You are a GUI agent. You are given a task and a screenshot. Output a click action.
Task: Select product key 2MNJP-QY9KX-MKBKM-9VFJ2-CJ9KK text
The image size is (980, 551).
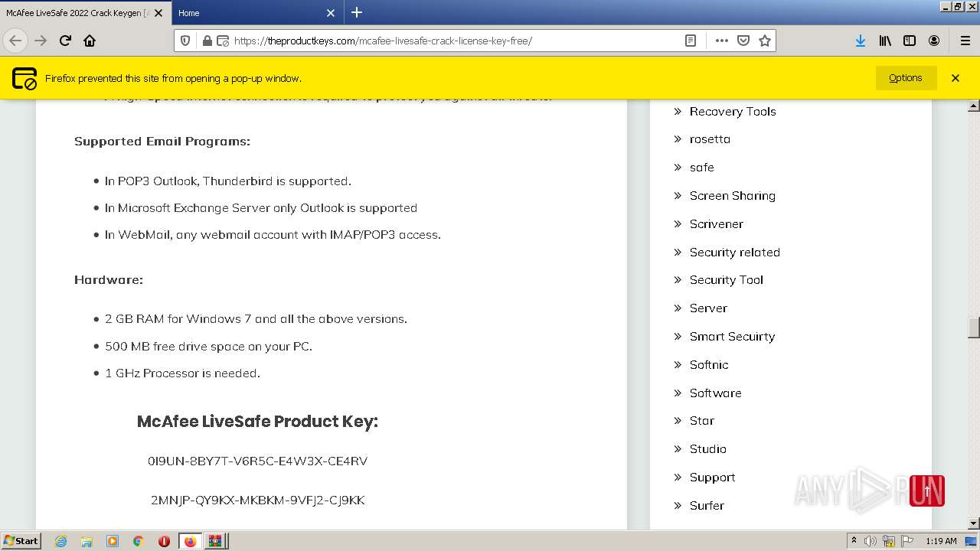257,500
